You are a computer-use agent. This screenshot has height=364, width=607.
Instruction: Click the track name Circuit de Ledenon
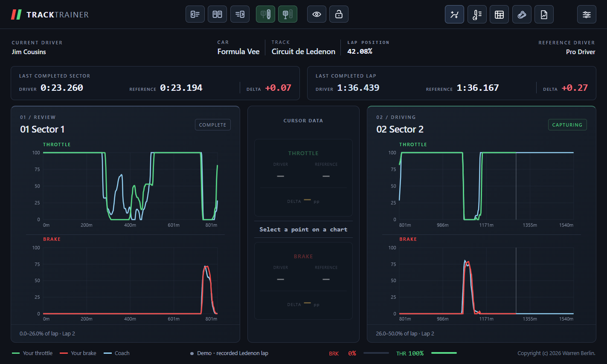coord(303,52)
